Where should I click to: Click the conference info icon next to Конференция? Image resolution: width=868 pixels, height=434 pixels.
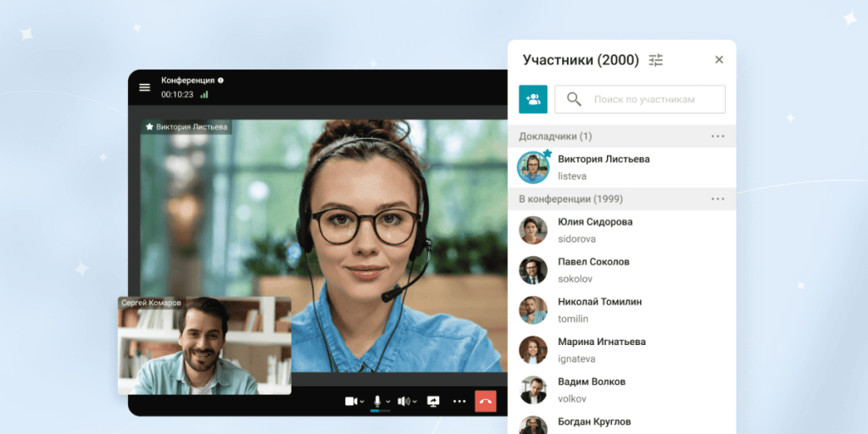(x=220, y=81)
